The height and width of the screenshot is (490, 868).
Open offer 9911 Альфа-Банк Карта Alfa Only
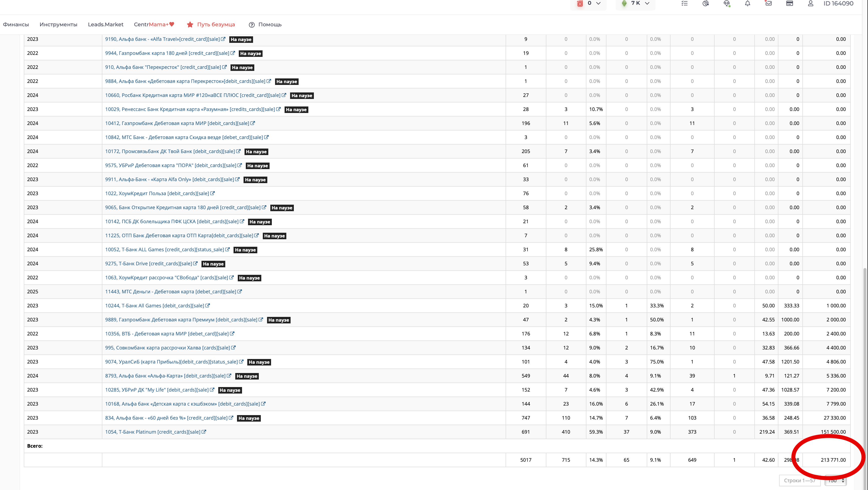[x=169, y=179]
